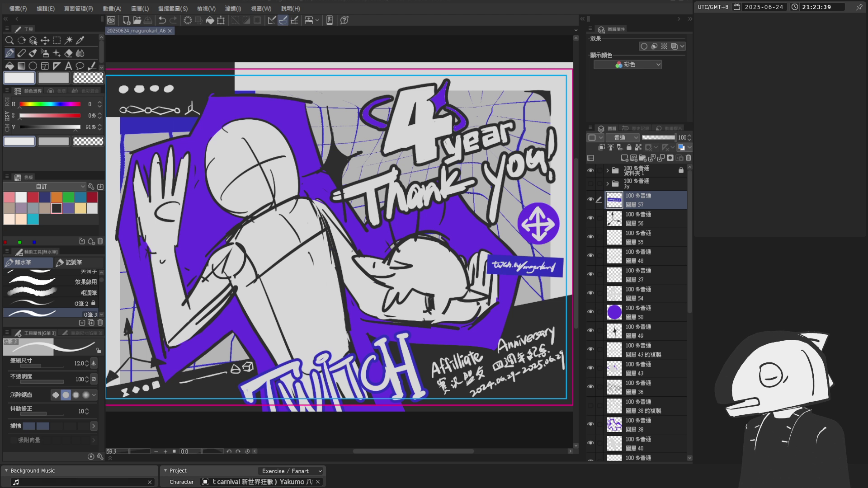Screen dimensions: 868x488
Task: Expand the 3y folder
Action: coord(608,183)
